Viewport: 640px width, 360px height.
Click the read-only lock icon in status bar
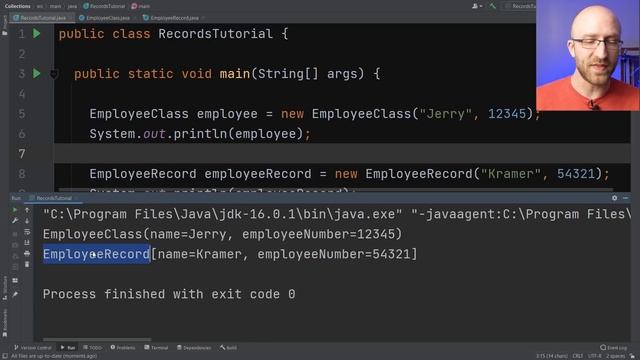(x=632, y=356)
